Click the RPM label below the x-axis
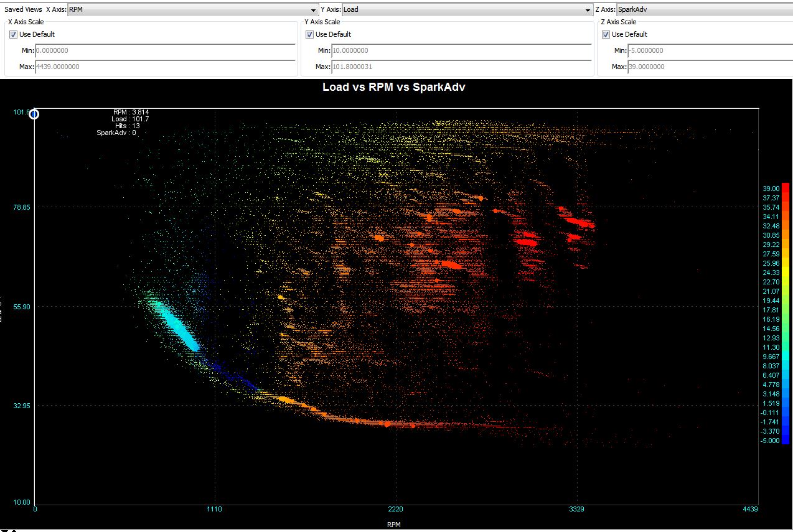 (393, 525)
